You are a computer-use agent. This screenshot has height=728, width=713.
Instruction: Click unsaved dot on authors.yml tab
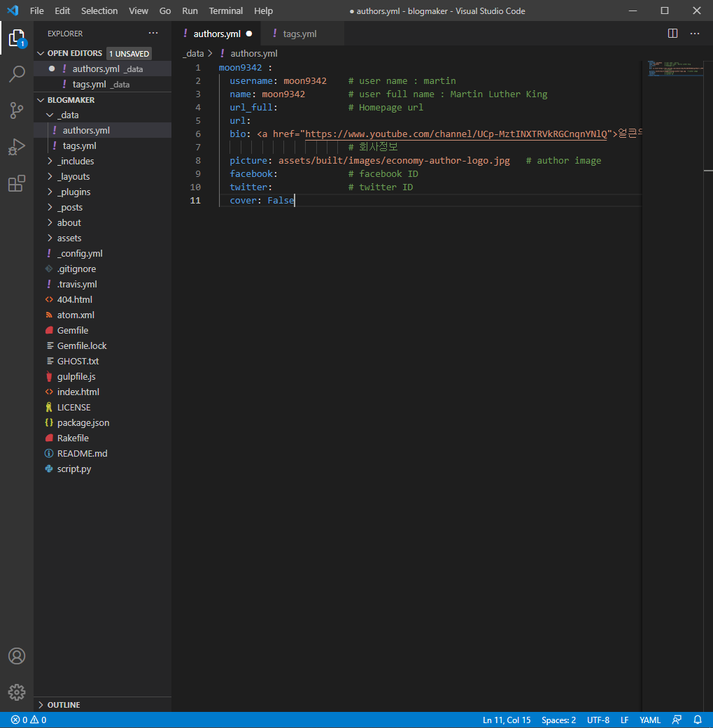tap(249, 34)
